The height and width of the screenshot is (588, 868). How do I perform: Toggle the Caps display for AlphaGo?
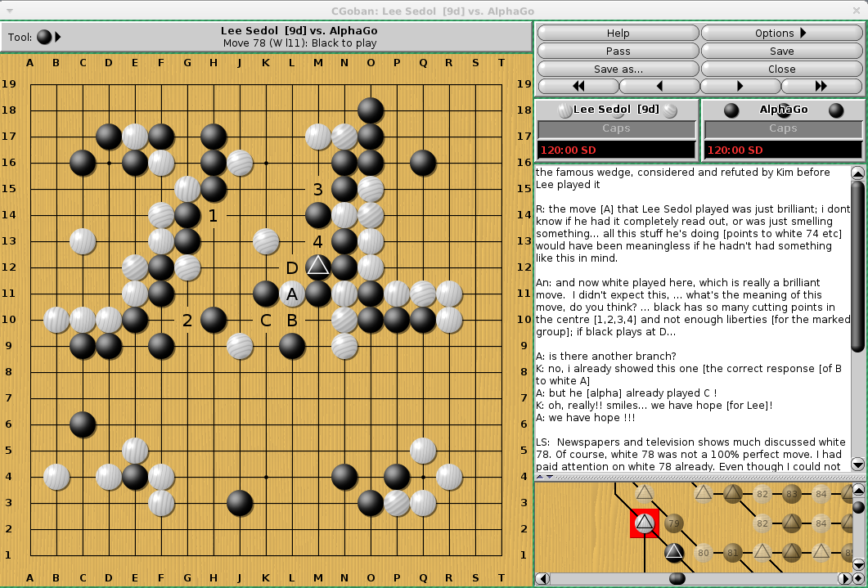click(783, 128)
